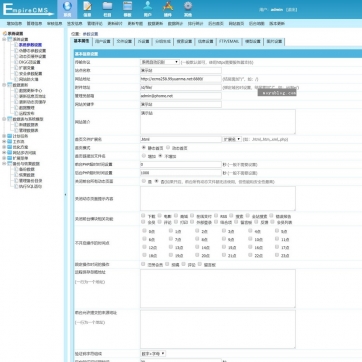Click the page icon beside 备份数据
362x362 pixels.
[16, 169]
